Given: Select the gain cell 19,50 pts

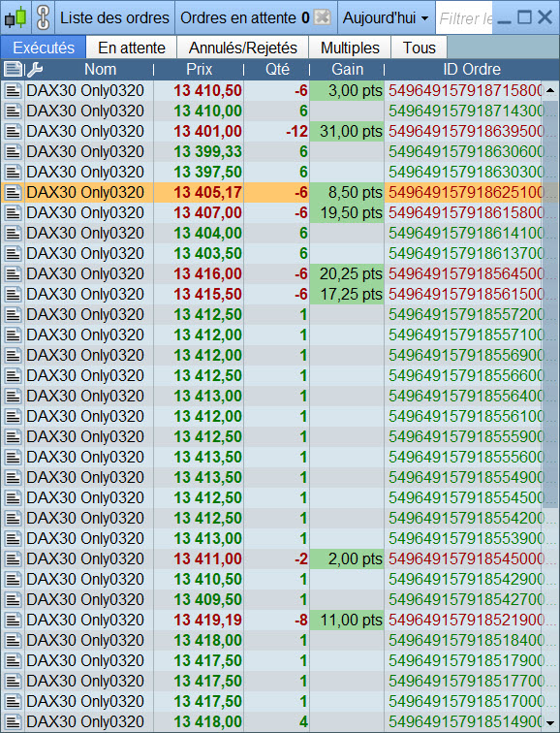Looking at the screenshot, I should (x=347, y=212).
